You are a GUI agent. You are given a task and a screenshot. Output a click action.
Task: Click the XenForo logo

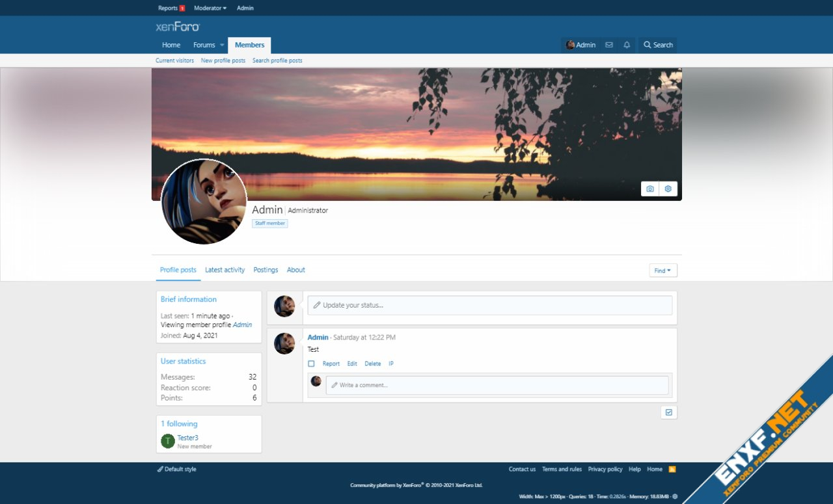coord(178,27)
